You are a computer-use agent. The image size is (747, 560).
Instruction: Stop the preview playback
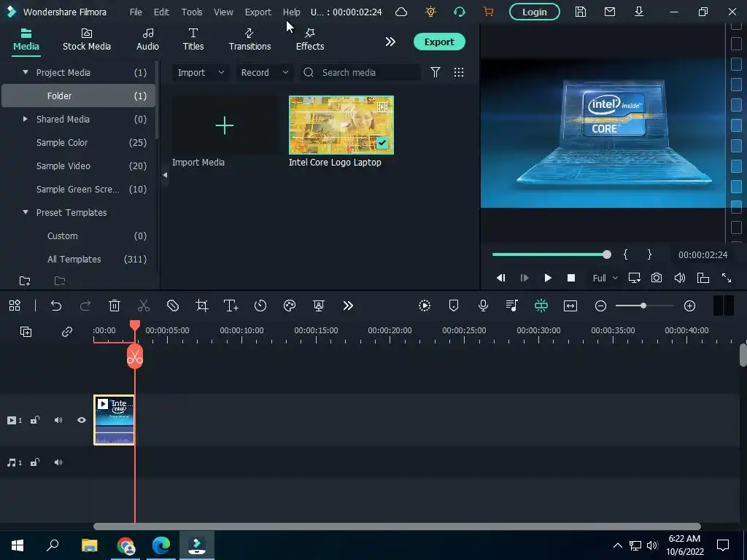pyautogui.click(x=571, y=278)
